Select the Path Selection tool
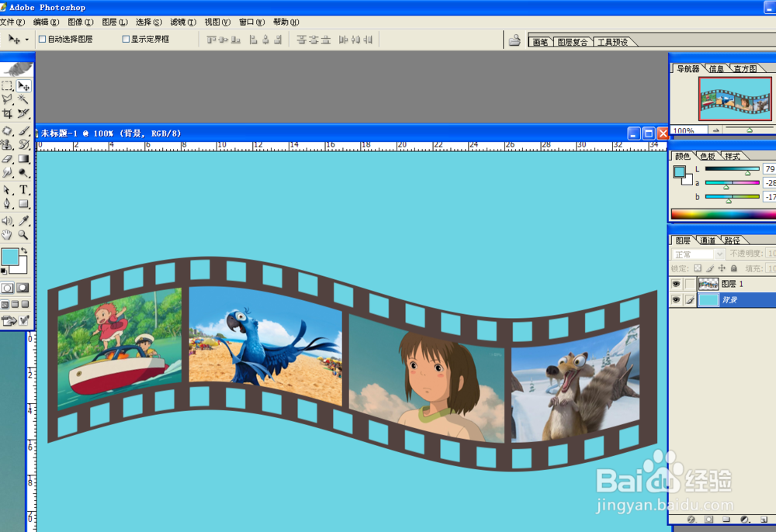 pyautogui.click(x=7, y=190)
